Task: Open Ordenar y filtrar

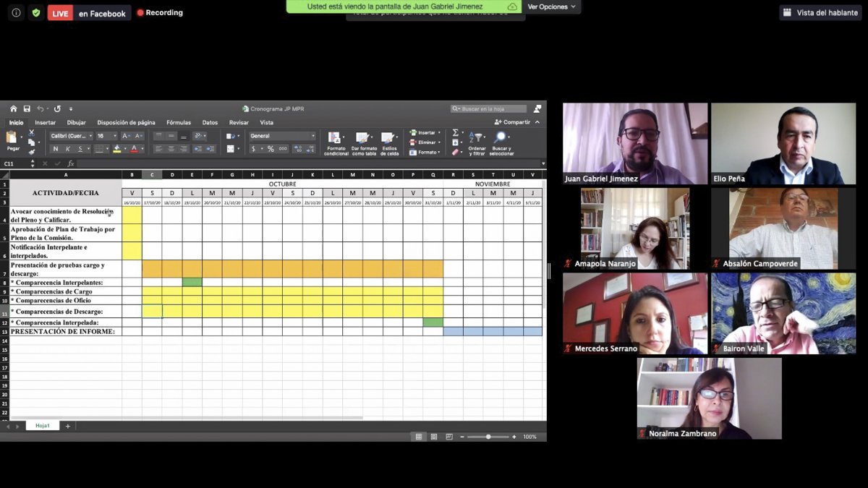Action: [477, 142]
